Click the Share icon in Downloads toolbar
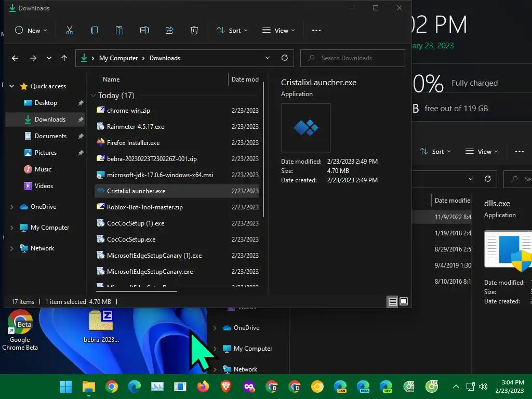532x399 pixels. click(169, 31)
